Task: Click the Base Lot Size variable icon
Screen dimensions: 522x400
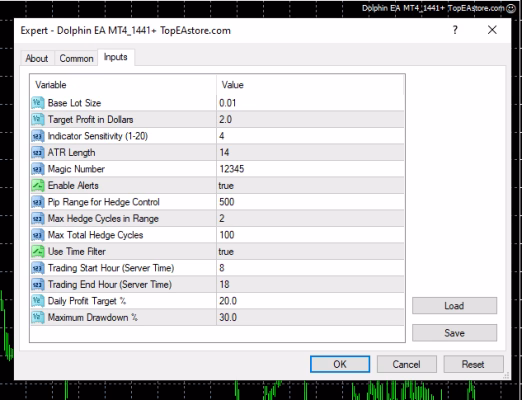Action: point(38,103)
